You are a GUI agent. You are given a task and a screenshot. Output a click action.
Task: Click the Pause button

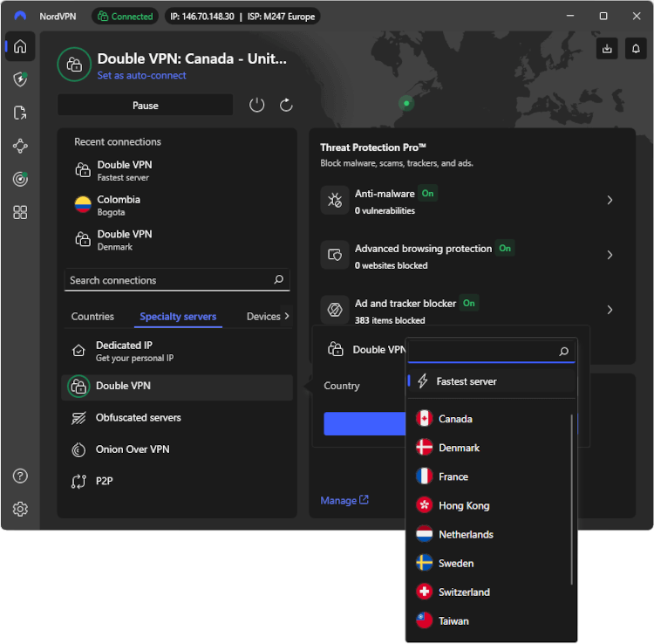pyautogui.click(x=145, y=106)
